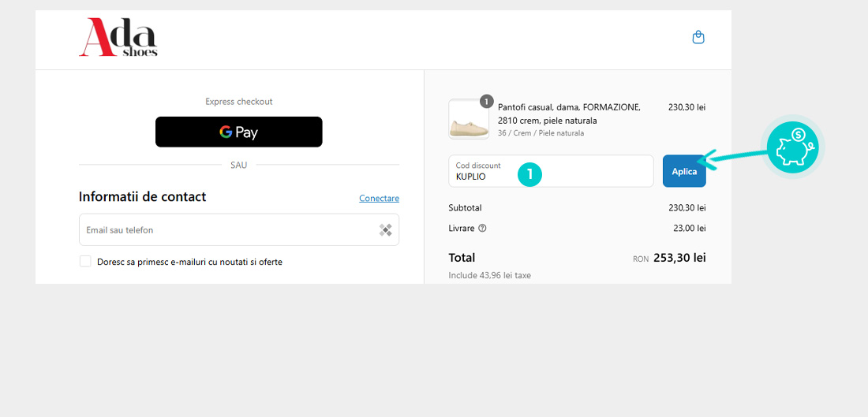Image resolution: width=868 pixels, height=417 pixels.
Task: Pay with the Google Pay button
Action: pos(238,132)
